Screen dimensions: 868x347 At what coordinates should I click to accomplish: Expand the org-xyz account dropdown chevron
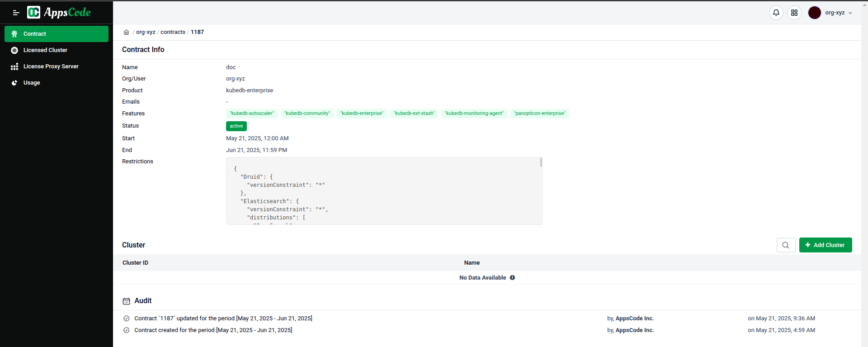(x=850, y=13)
